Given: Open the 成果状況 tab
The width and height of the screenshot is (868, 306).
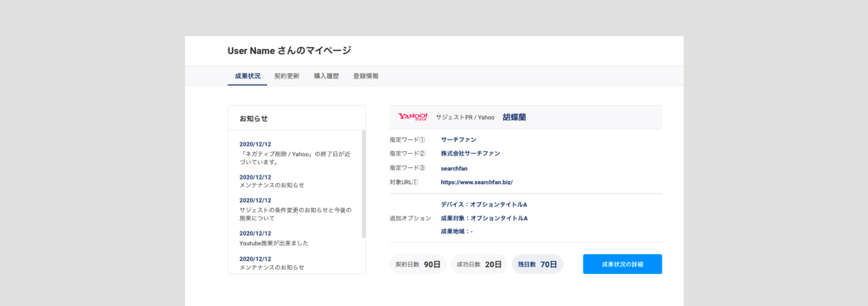Looking at the screenshot, I should [x=247, y=76].
